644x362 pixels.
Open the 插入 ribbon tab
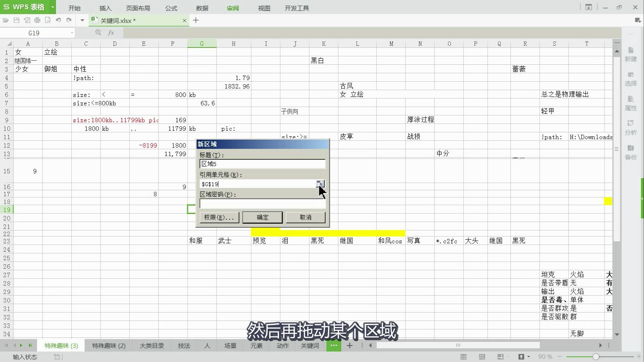click(105, 8)
